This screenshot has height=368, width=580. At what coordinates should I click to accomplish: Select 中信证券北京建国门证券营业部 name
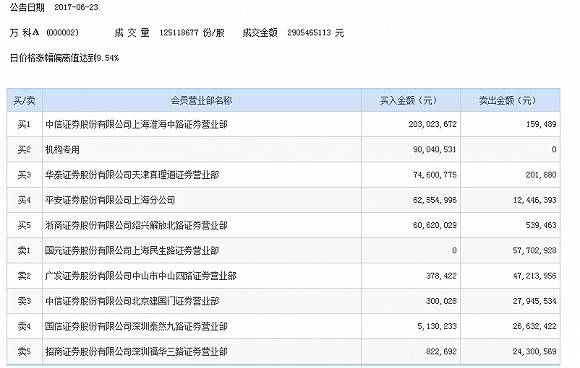132,301
